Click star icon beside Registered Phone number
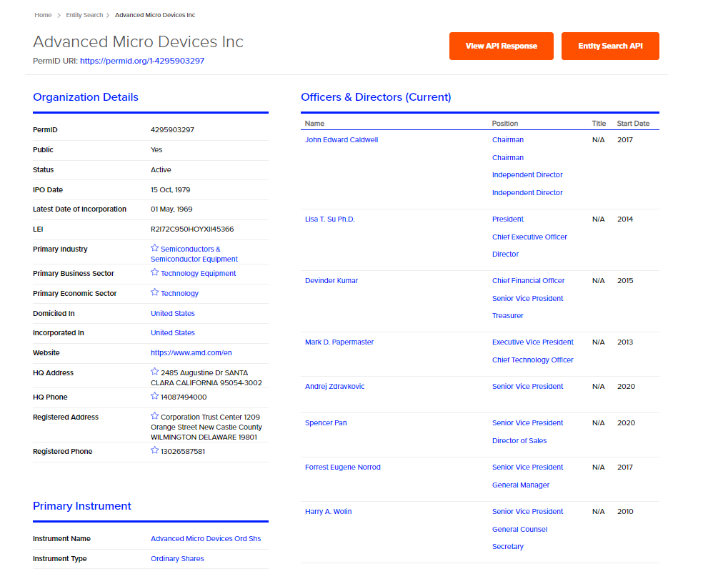 (154, 450)
